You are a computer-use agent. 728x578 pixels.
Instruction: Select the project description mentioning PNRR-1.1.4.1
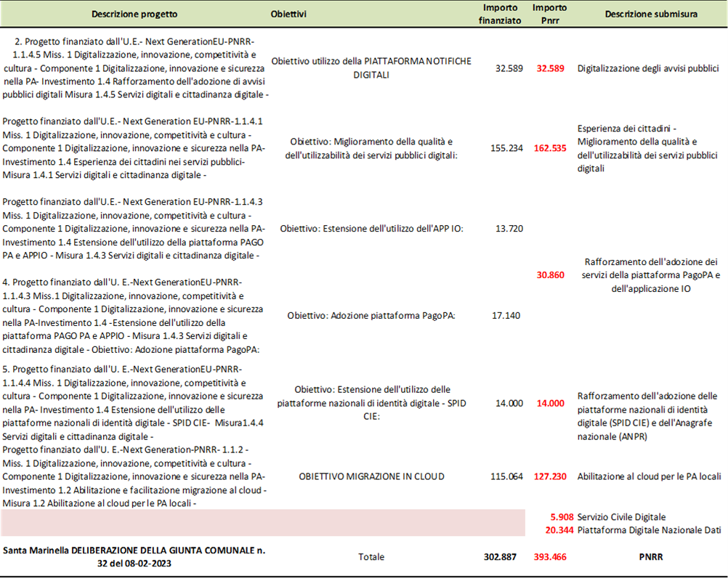pos(134,148)
